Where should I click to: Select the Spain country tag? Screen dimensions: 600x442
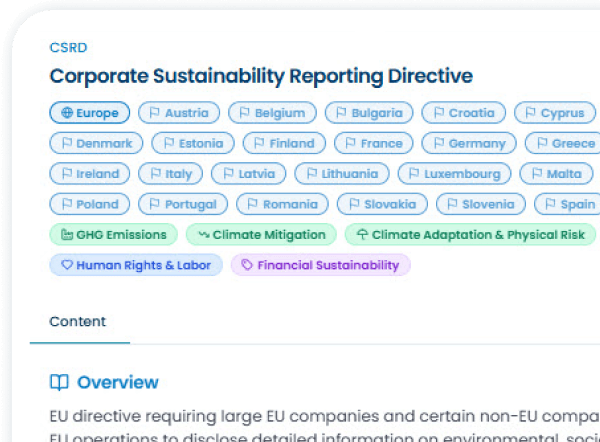pyautogui.click(x=567, y=204)
